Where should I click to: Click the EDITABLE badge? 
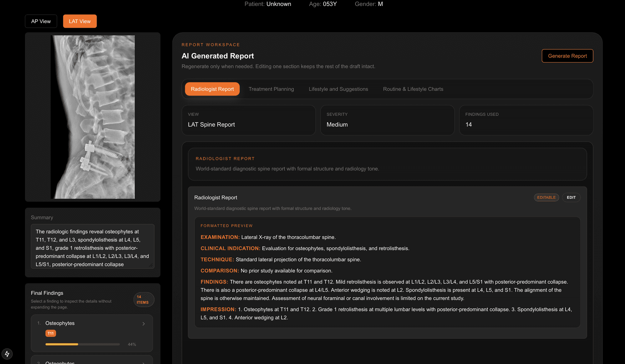[x=546, y=198]
